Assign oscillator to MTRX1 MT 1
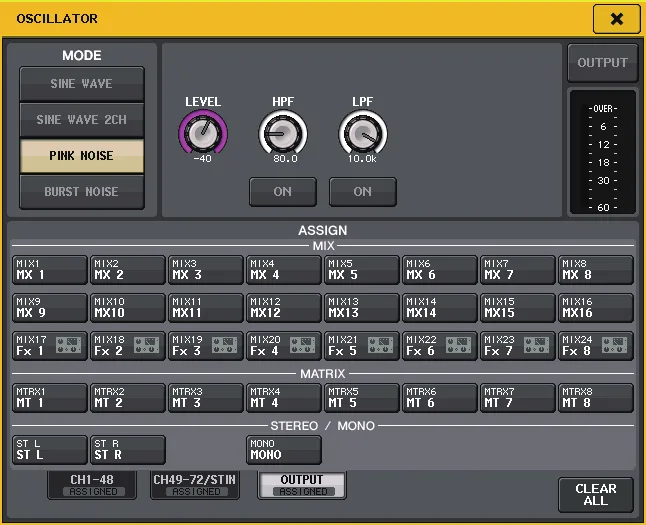646x525 pixels. point(50,398)
